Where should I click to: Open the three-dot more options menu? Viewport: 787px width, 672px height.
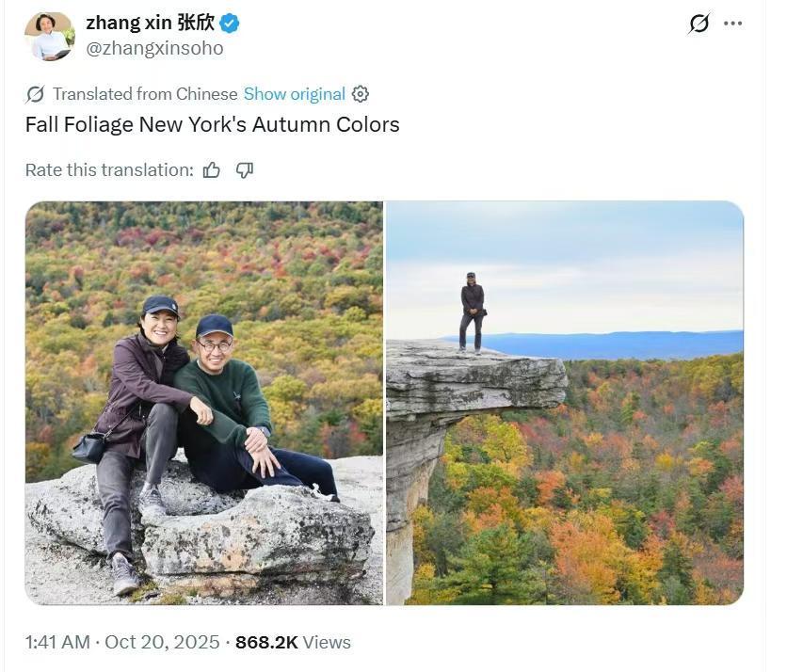733,24
